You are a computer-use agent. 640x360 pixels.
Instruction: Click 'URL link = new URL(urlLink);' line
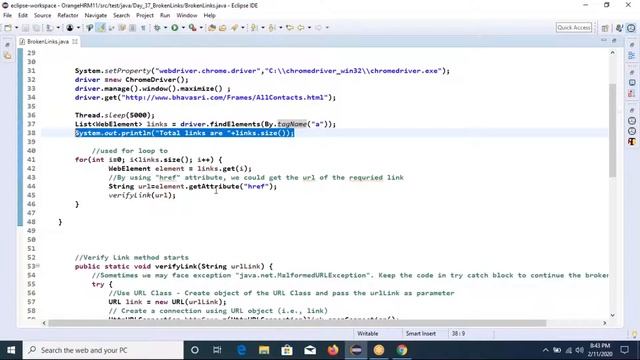tap(167, 302)
